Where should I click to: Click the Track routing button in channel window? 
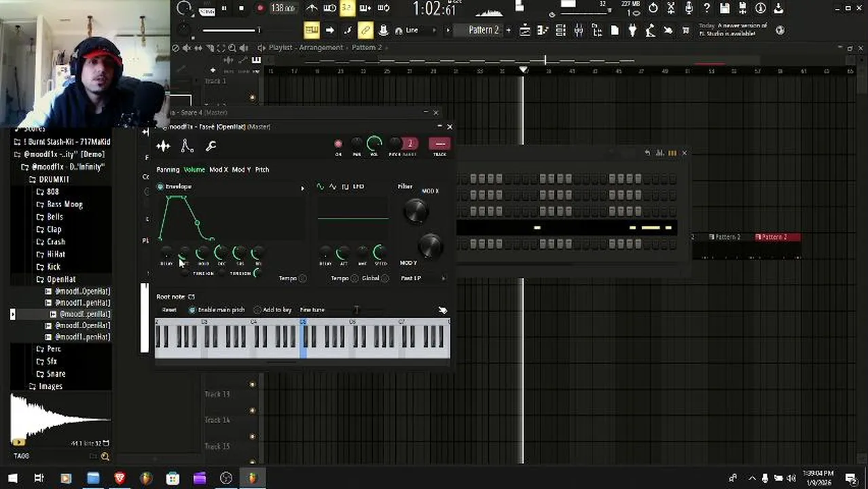[x=439, y=144]
